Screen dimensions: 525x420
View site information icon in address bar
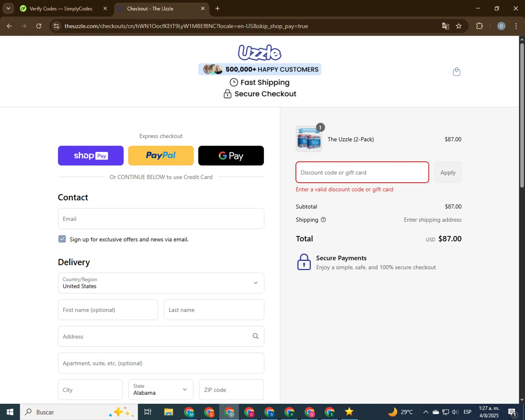(56, 26)
